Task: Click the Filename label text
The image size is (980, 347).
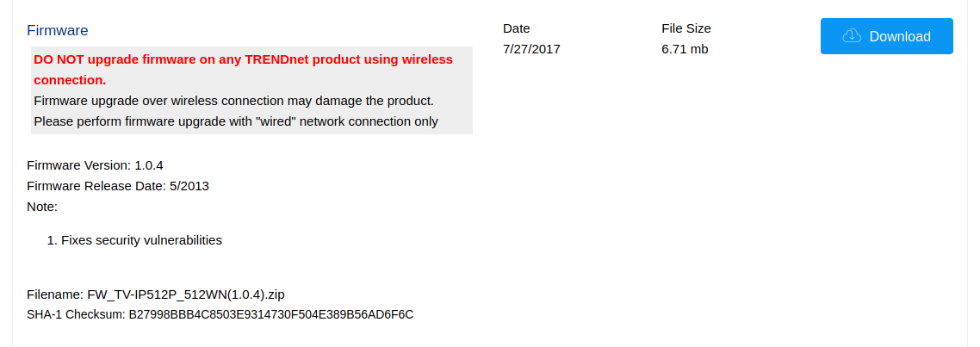Action: point(55,294)
